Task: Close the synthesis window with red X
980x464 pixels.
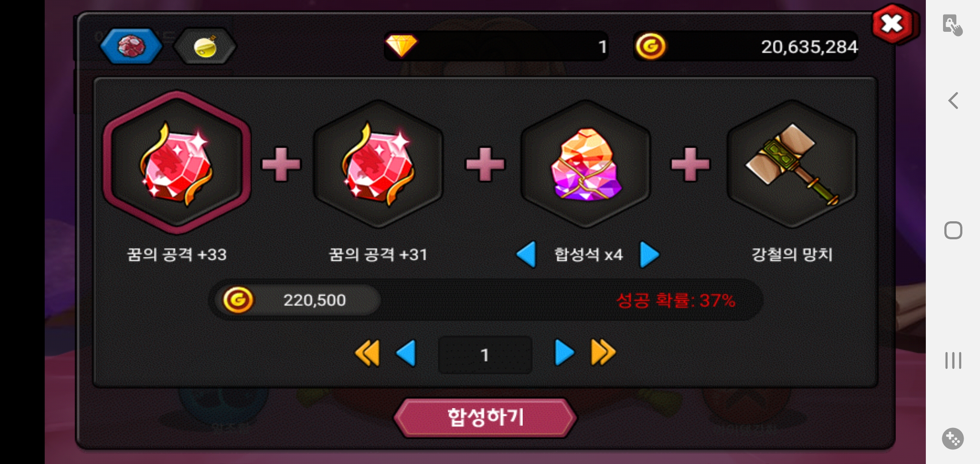Action: coord(893,24)
